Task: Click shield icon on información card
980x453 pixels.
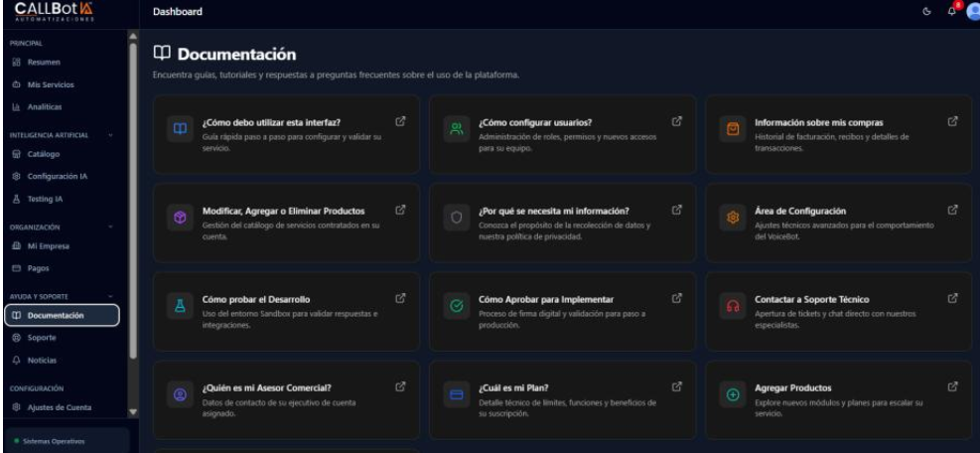Action: coord(457,218)
